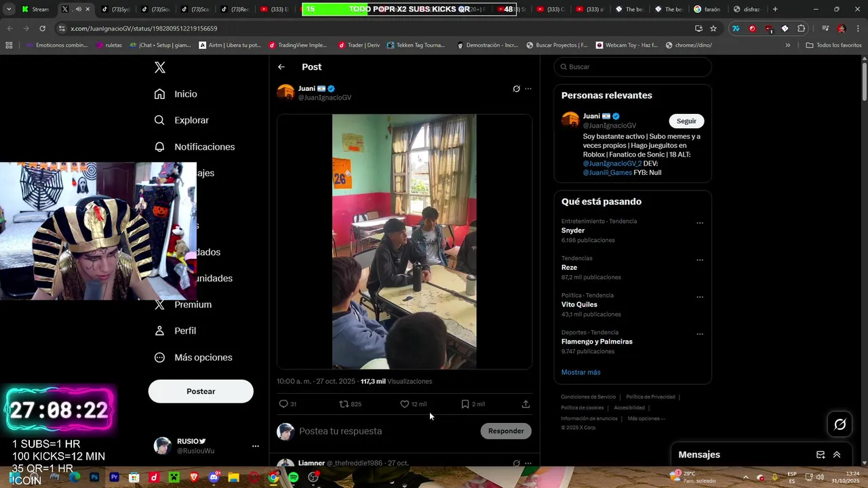The image size is (868, 488).
Task: Open options for Vito Quiles trend
Action: 700,298
